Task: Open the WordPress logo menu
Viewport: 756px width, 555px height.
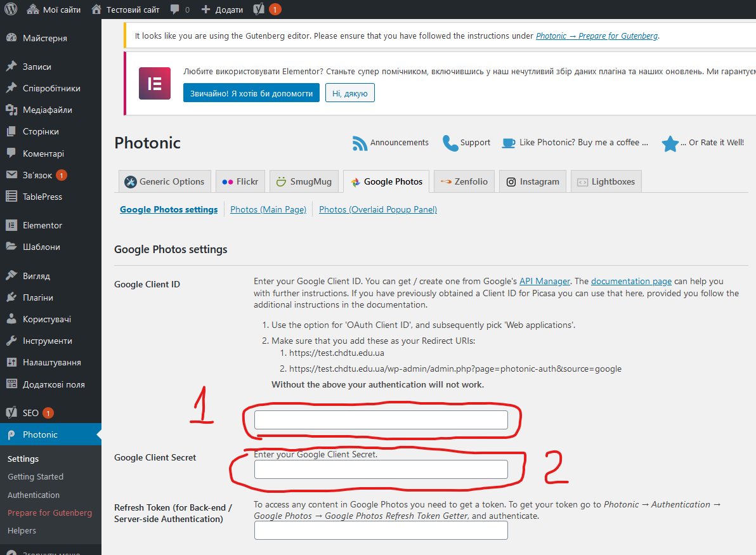Action: point(11,9)
